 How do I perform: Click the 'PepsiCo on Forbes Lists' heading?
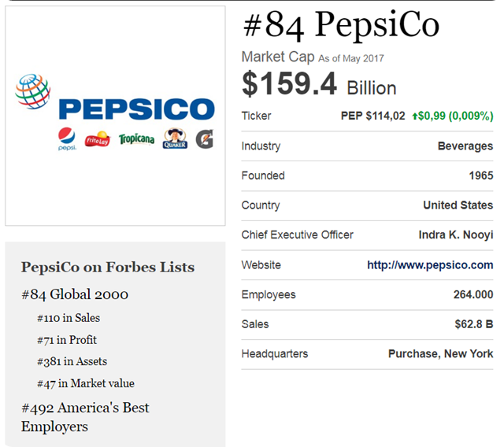(x=107, y=267)
